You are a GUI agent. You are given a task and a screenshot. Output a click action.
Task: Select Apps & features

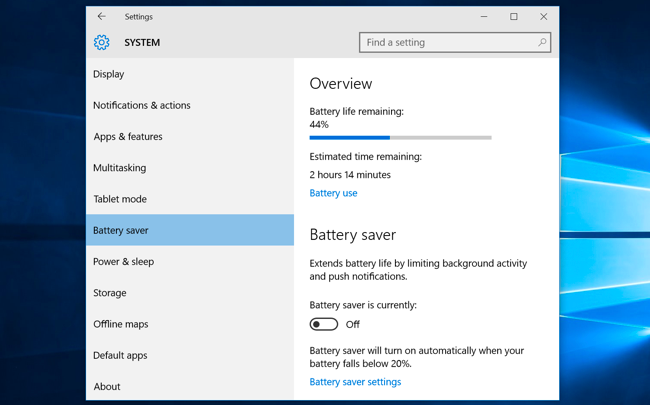(190, 136)
